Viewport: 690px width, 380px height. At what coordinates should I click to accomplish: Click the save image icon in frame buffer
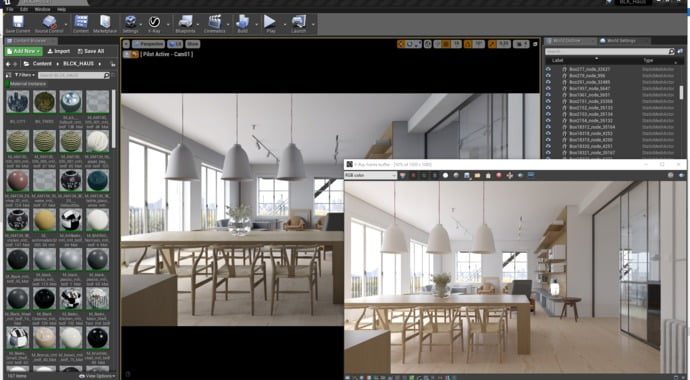(x=467, y=175)
